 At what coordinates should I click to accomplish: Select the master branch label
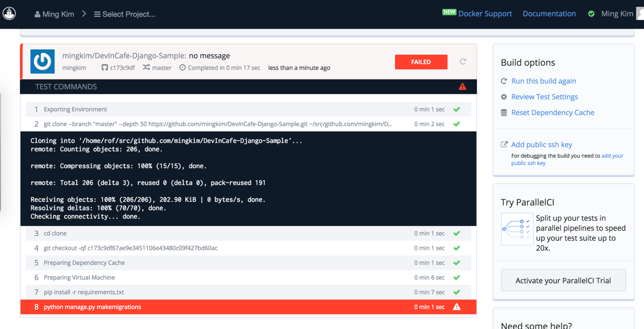(x=162, y=68)
